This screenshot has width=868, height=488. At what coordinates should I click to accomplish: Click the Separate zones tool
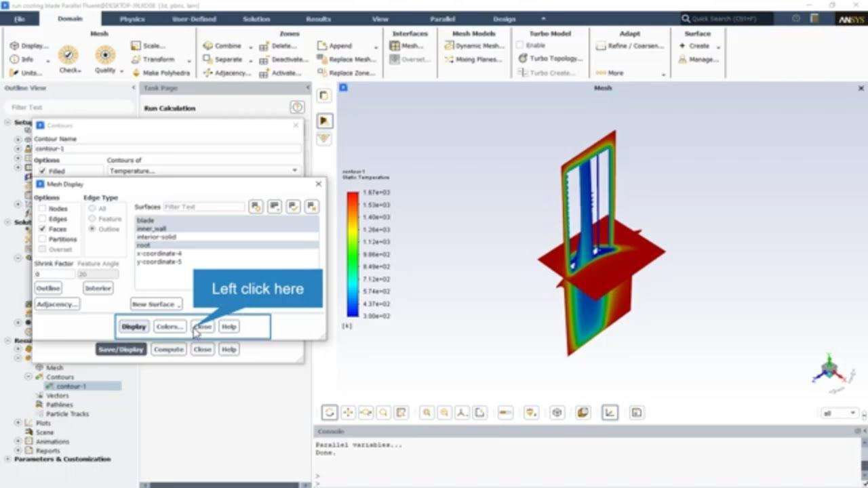click(222, 60)
